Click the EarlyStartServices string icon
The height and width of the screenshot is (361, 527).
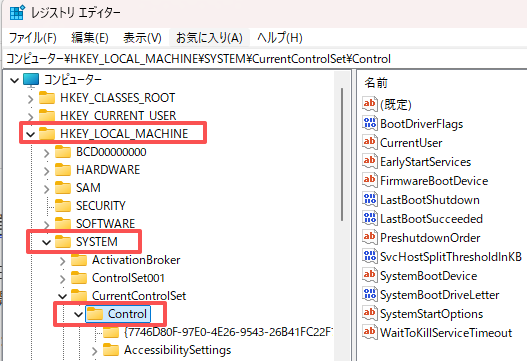(x=370, y=161)
